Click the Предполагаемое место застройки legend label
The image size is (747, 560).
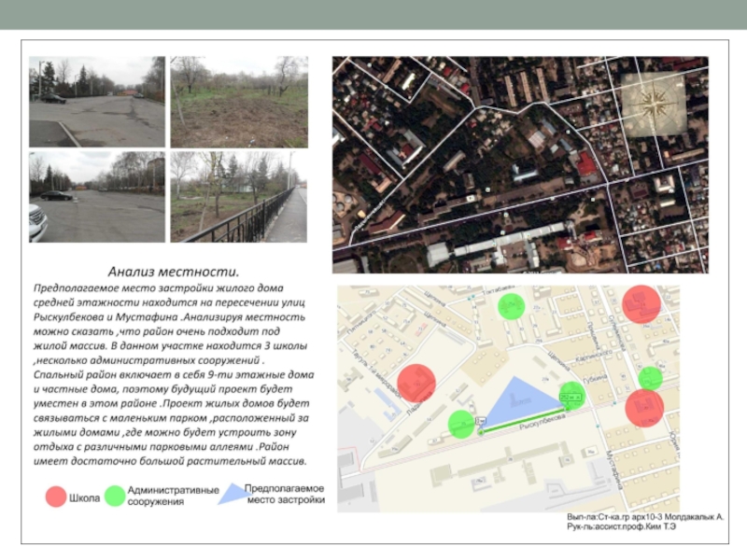coord(286,494)
